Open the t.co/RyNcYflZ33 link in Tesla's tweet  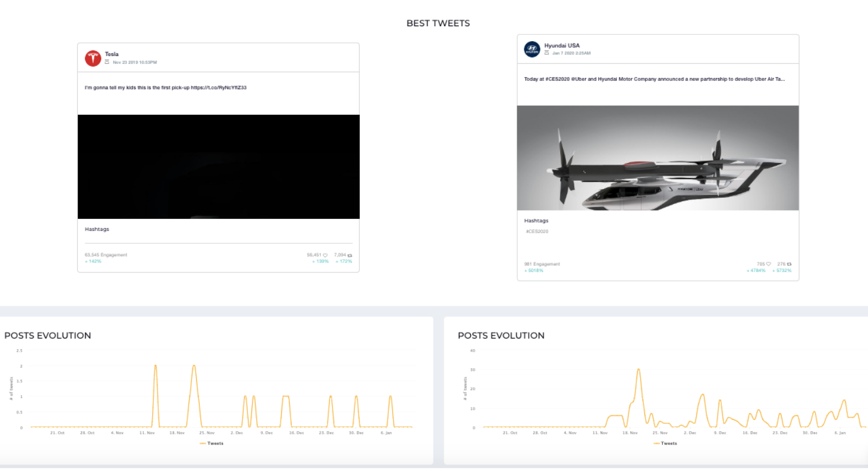coord(219,87)
